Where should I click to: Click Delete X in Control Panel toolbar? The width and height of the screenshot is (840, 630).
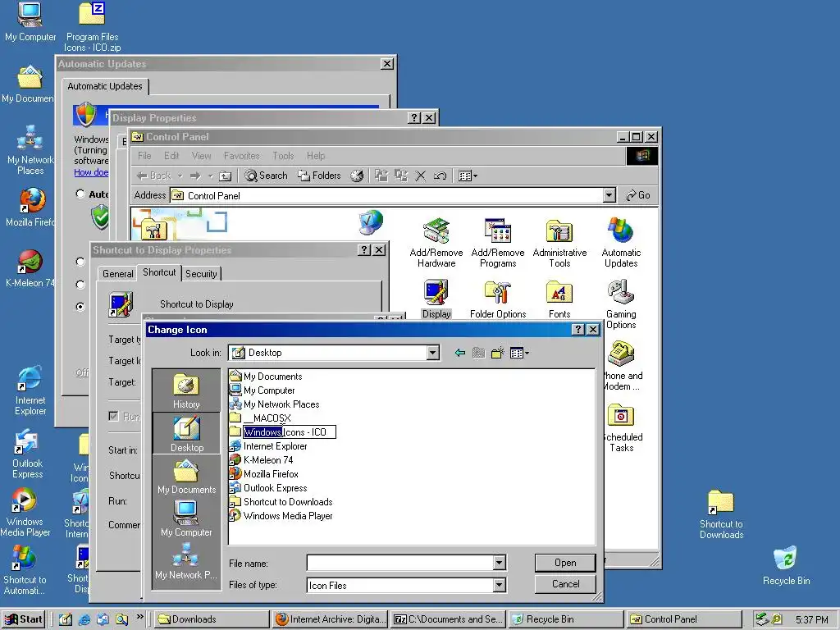pos(421,176)
